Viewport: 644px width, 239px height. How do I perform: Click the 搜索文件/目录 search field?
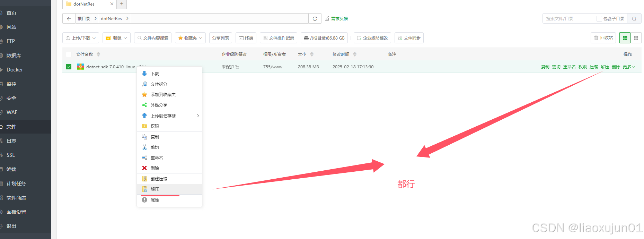(x=569, y=19)
